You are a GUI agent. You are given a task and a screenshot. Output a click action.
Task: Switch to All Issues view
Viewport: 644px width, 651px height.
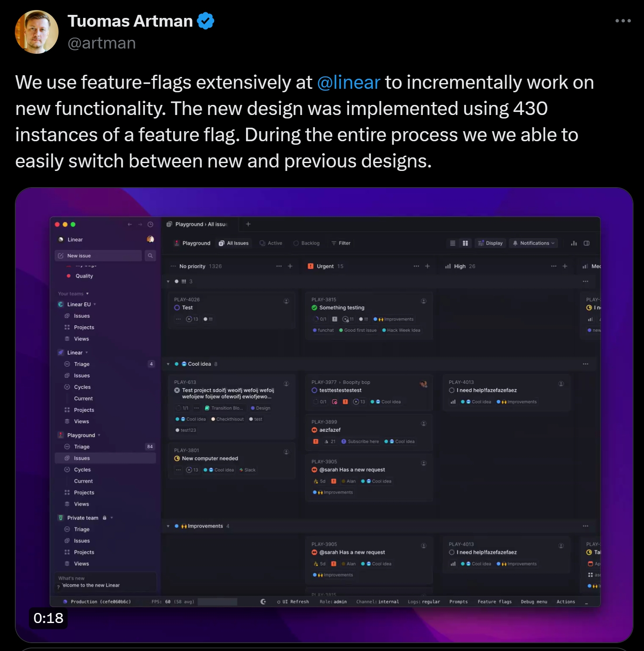(x=234, y=243)
